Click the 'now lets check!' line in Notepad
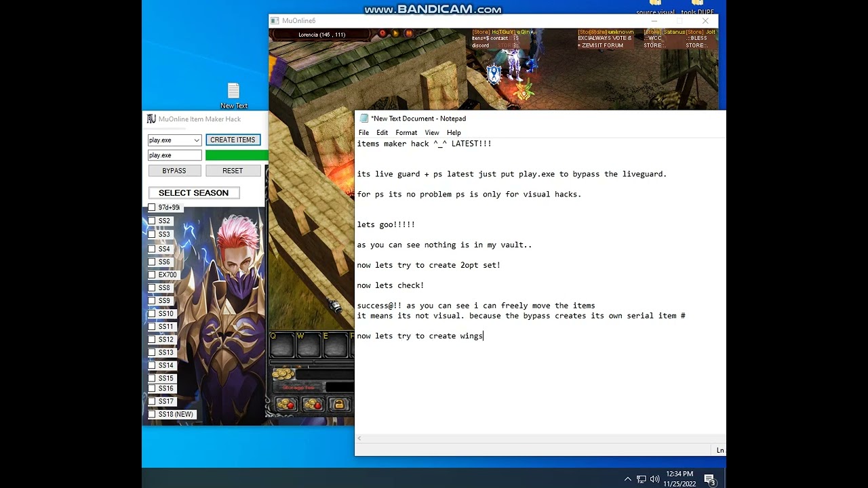Viewport: 868px width, 488px height. [x=391, y=285]
